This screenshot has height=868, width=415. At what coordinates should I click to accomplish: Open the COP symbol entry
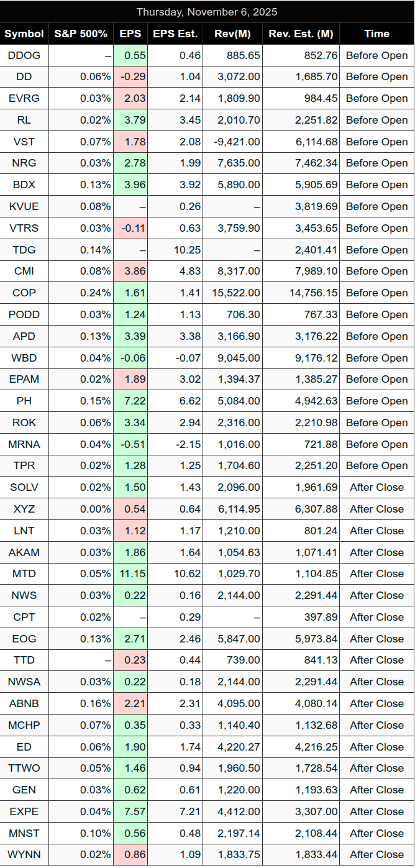(24, 293)
